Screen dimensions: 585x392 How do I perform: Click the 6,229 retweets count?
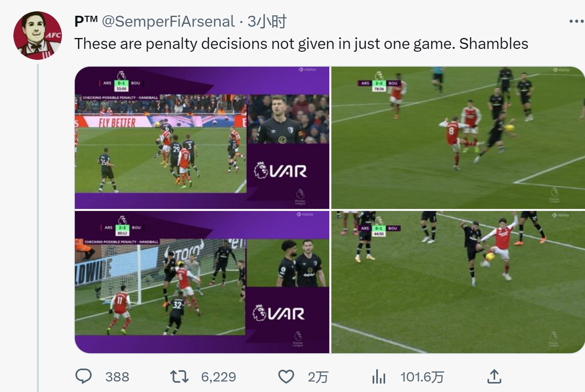(x=218, y=377)
